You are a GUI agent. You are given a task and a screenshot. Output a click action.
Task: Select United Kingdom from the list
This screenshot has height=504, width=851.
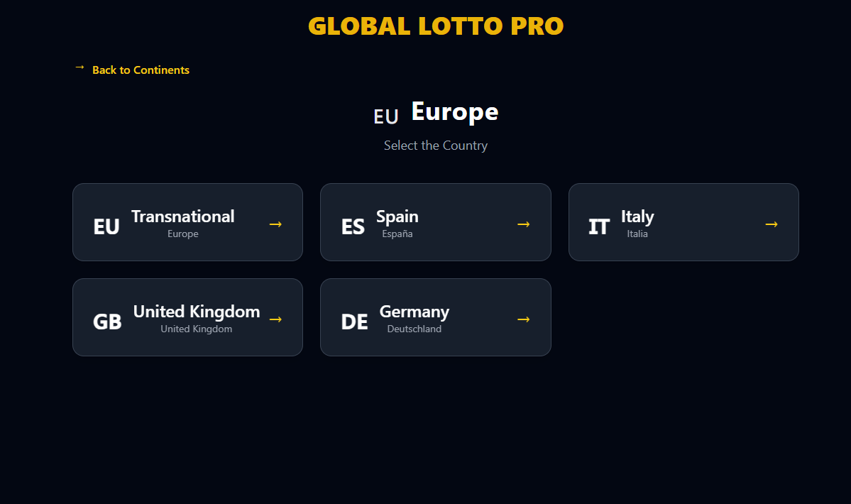click(187, 317)
